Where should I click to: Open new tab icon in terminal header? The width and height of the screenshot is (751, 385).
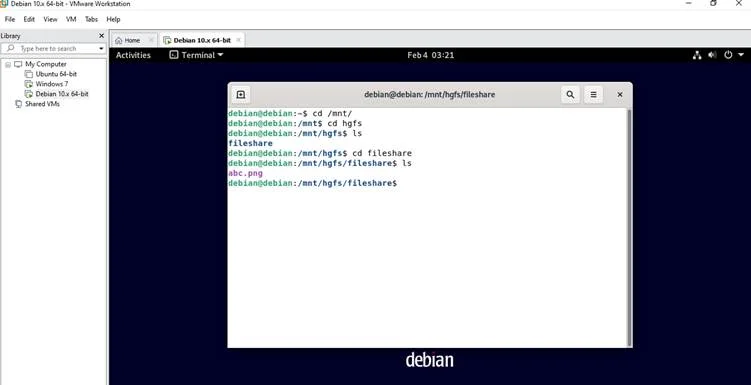click(x=241, y=94)
